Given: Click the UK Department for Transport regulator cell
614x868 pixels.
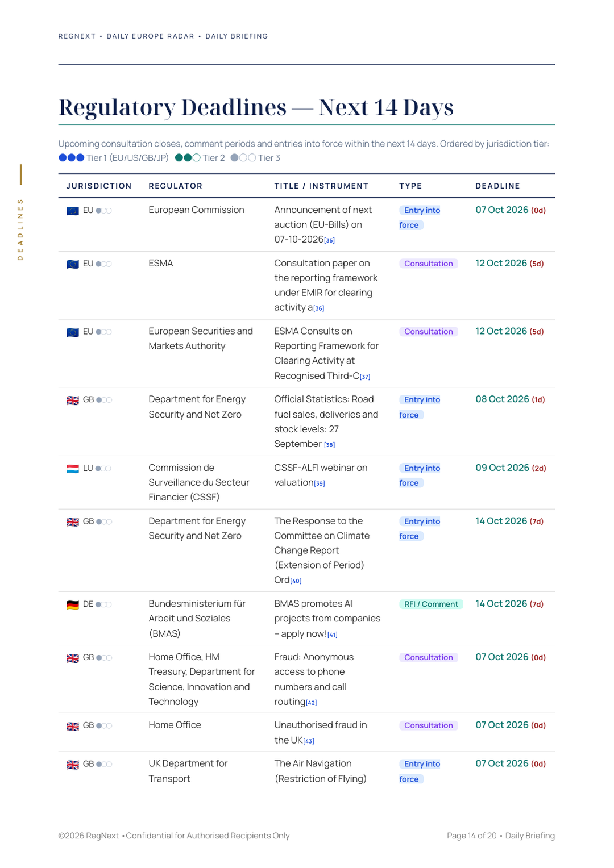Looking at the screenshot, I should [188, 771].
